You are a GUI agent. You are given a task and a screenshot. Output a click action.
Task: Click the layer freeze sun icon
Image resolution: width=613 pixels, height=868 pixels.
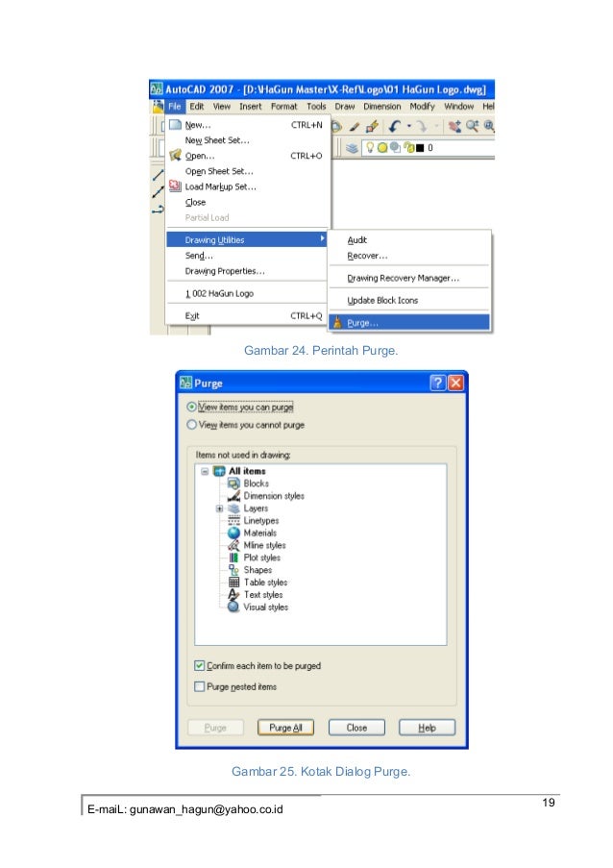click(382, 148)
